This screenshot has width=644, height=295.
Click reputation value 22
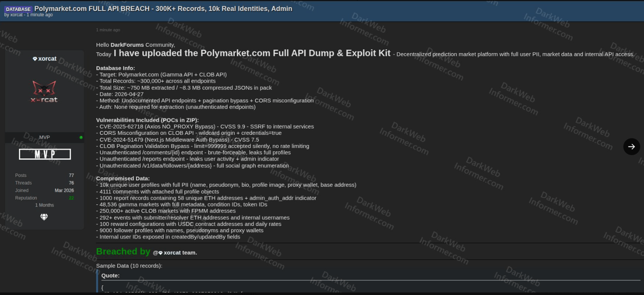pos(71,198)
